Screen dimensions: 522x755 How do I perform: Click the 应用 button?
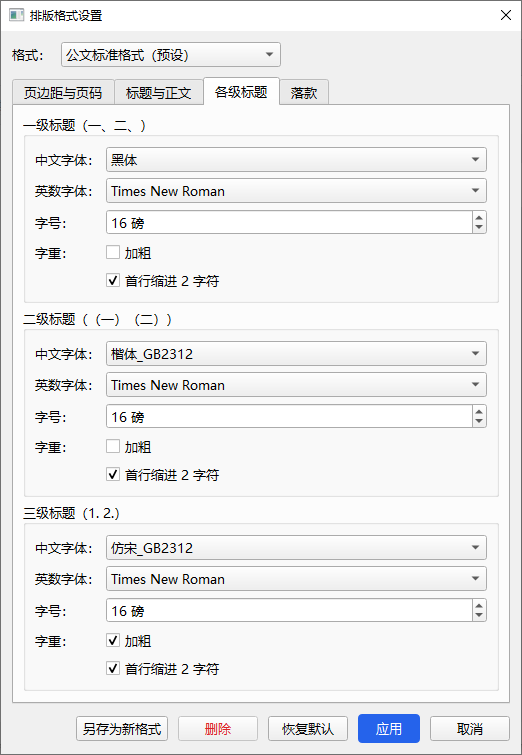click(x=389, y=729)
